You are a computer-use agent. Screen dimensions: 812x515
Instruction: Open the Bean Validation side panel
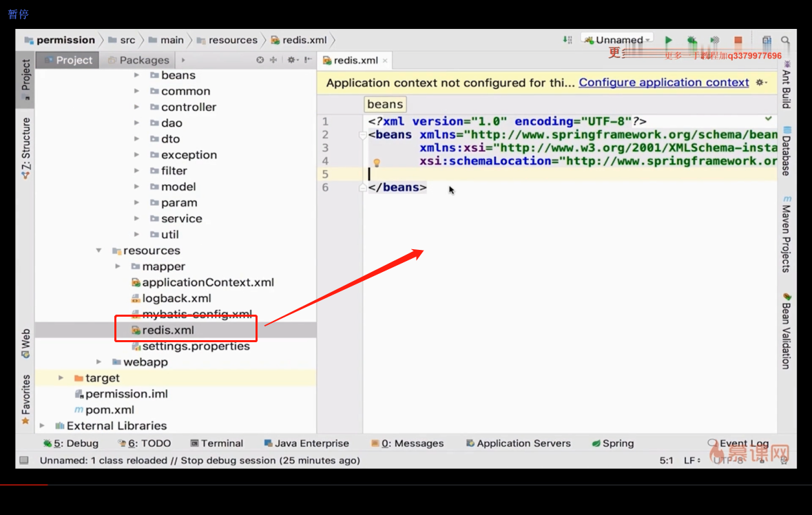point(787,331)
